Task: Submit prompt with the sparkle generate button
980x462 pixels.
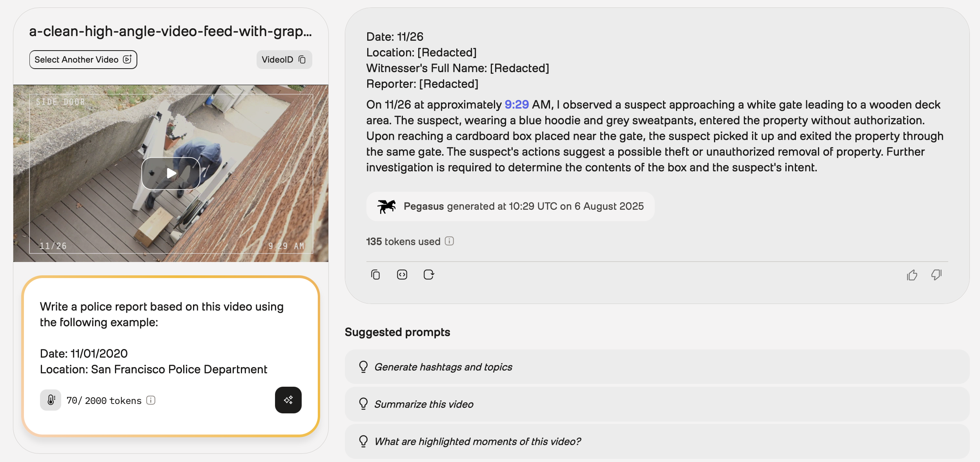Action: [288, 400]
